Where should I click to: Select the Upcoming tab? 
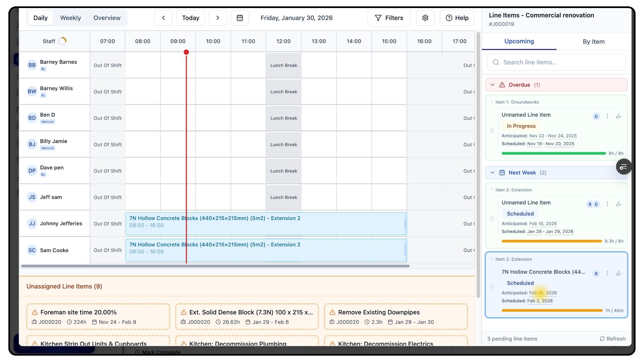coord(519,41)
